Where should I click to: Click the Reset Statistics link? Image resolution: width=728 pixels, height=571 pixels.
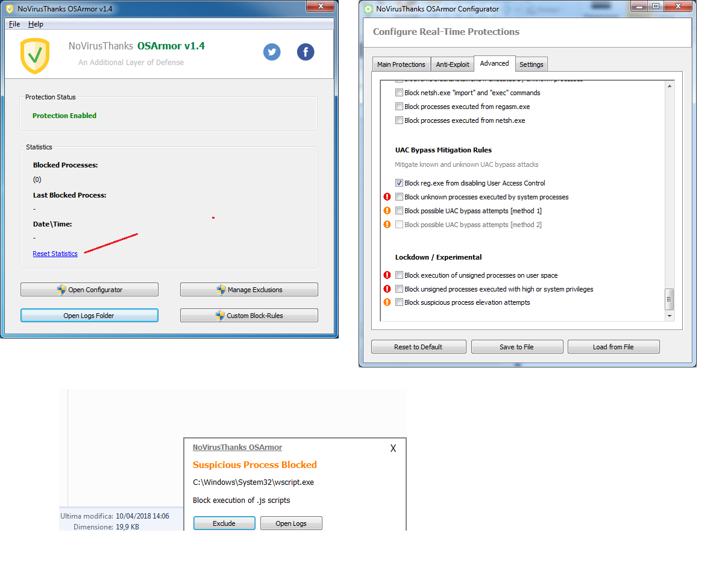55,254
